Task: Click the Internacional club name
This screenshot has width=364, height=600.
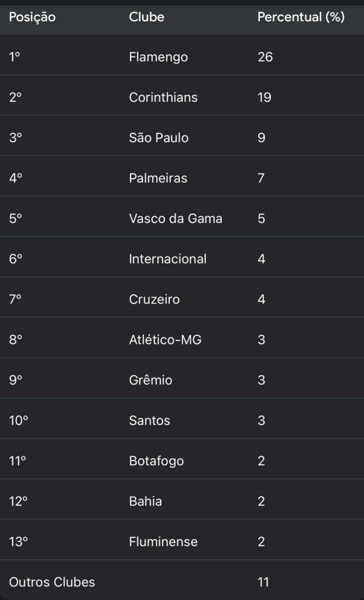Action: pyautogui.click(x=167, y=259)
